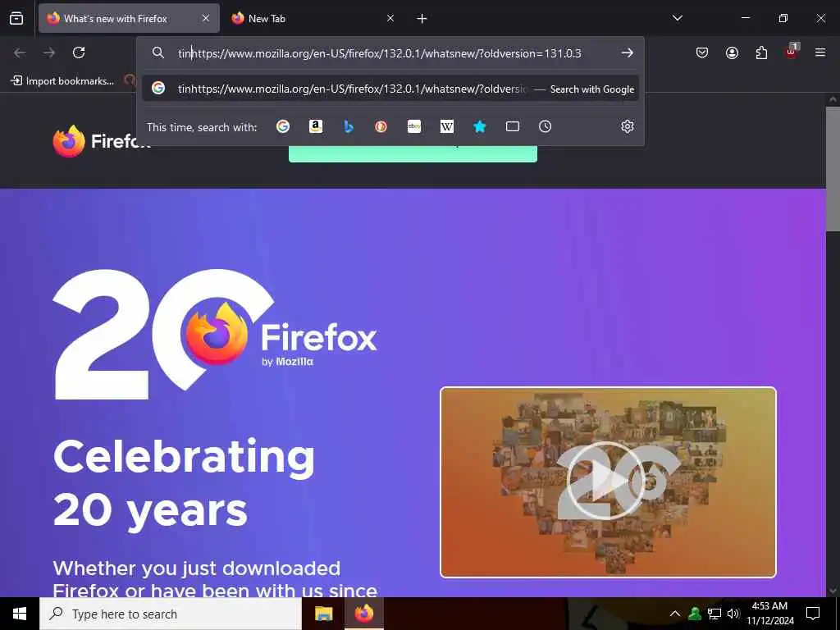Open the uBlock Origin extension icon

point(792,52)
